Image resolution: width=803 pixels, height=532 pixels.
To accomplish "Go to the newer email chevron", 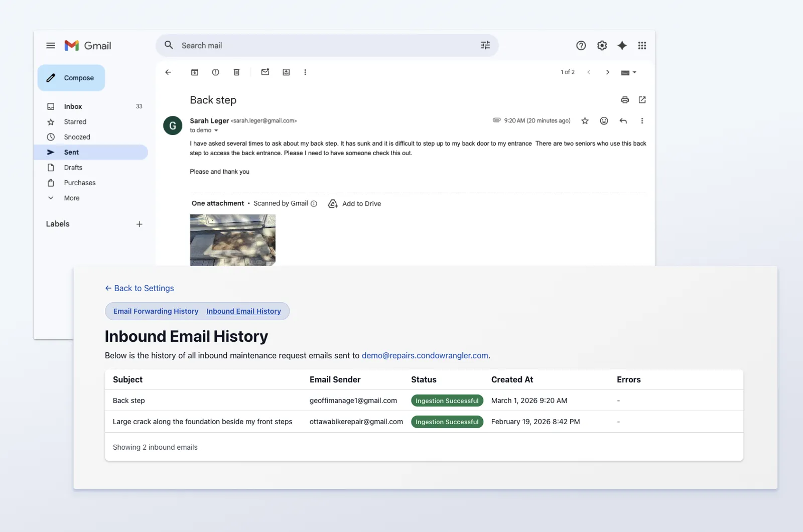I will coord(589,72).
